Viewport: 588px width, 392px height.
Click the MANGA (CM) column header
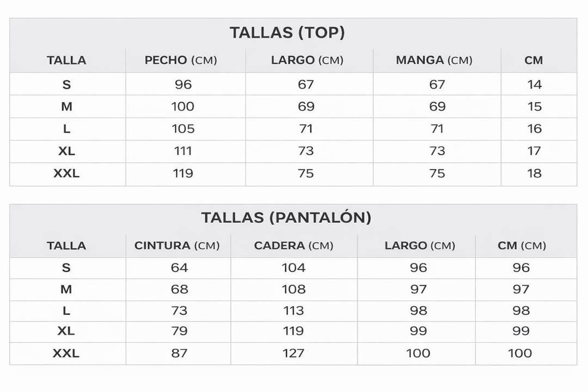[x=434, y=60]
